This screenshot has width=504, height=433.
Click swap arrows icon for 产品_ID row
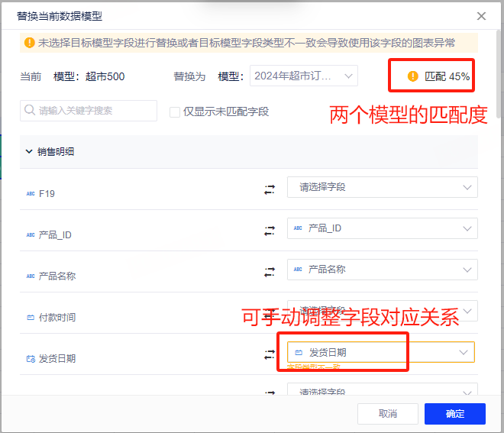269,230
